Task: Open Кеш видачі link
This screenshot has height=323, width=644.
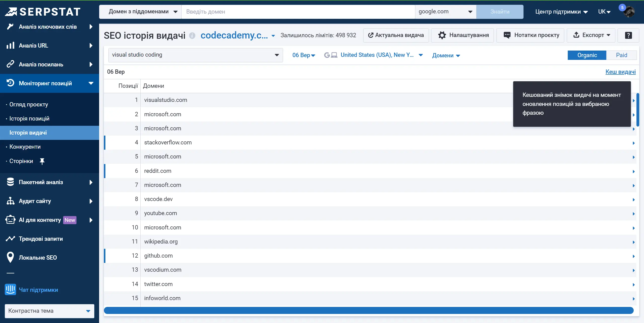Action: coord(620,72)
